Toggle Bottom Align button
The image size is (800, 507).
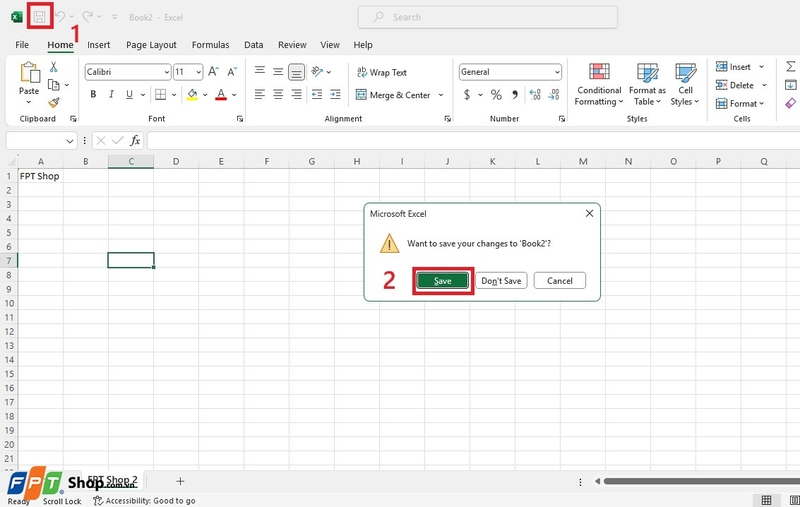coord(296,72)
